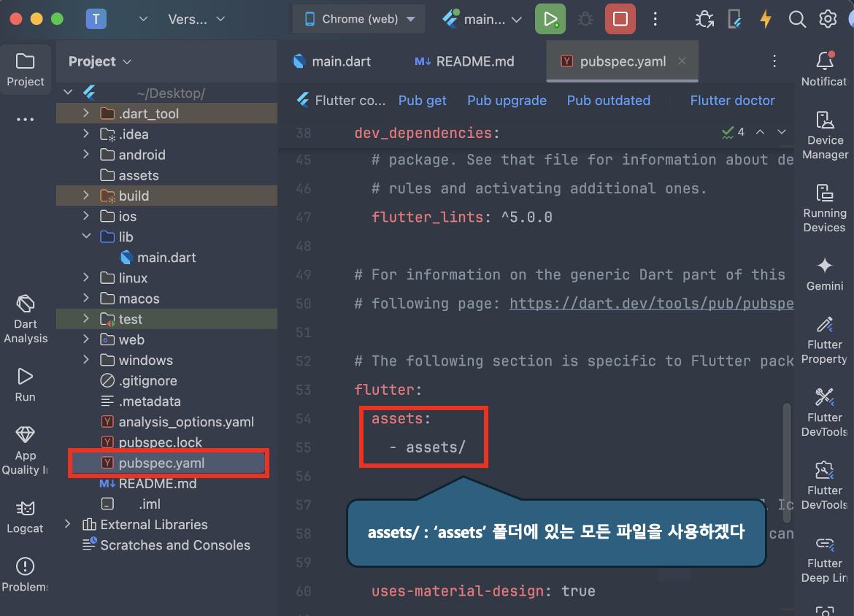Collapse the lib folder

point(85,236)
